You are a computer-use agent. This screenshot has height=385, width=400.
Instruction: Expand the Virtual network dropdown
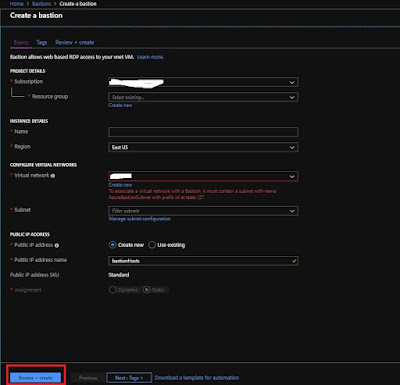pyautogui.click(x=203, y=176)
